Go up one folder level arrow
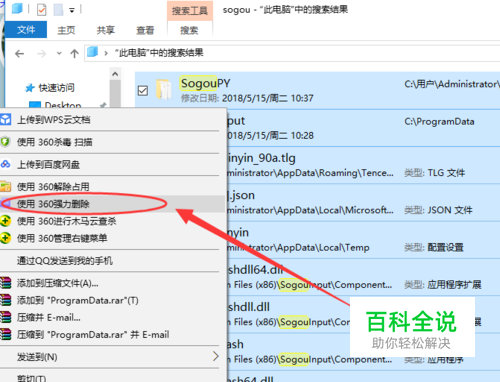Image resolution: width=500 pixels, height=382 pixels. [74, 53]
